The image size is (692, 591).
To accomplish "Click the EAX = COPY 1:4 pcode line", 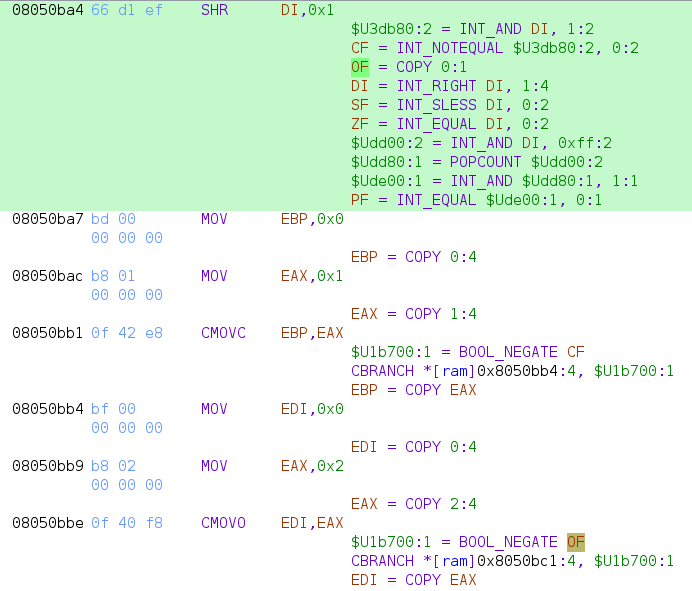I will (414, 314).
